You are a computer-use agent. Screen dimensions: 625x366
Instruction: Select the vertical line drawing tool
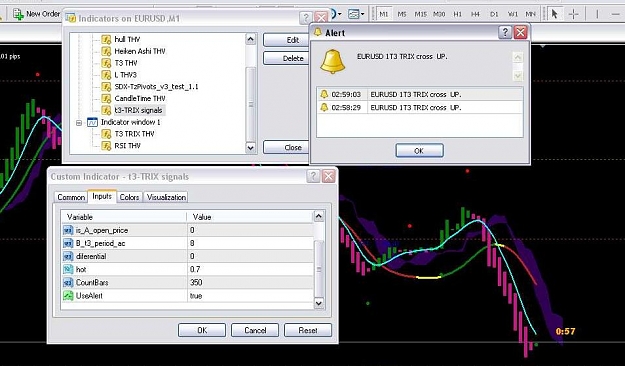click(x=597, y=14)
